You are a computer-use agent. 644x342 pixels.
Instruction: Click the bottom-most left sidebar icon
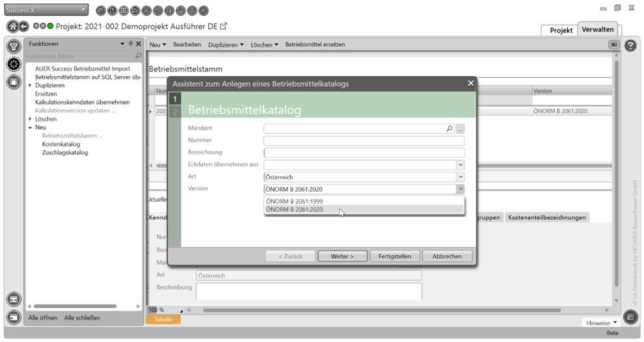click(x=14, y=317)
